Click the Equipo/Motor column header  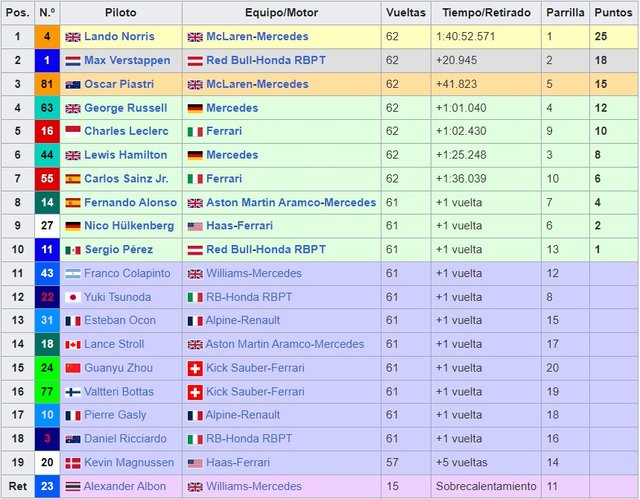click(x=282, y=13)
